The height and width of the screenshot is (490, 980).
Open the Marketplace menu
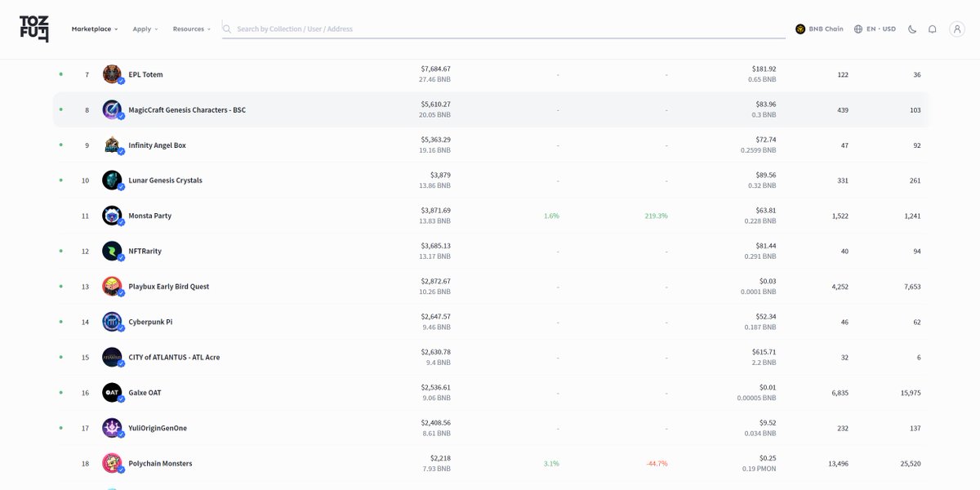[x=95, y=29]
